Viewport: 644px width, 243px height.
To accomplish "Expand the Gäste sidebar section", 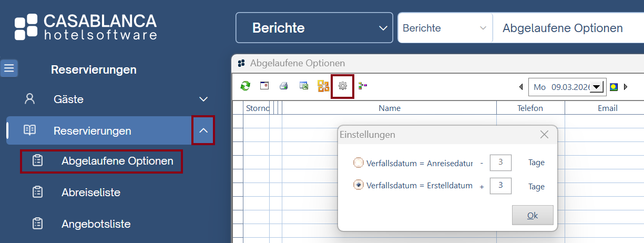I will click(x=203, y=99).
